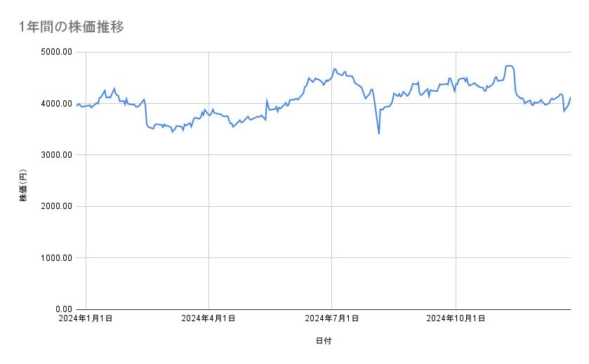Select the 2024年1月1日 date label
Image resolution: width=589 pixels, height=364 pixels.
[x=86, y=319]
